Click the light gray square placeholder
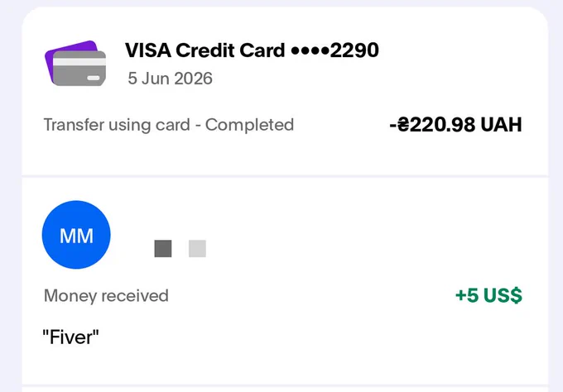 [x=198, y=249]
